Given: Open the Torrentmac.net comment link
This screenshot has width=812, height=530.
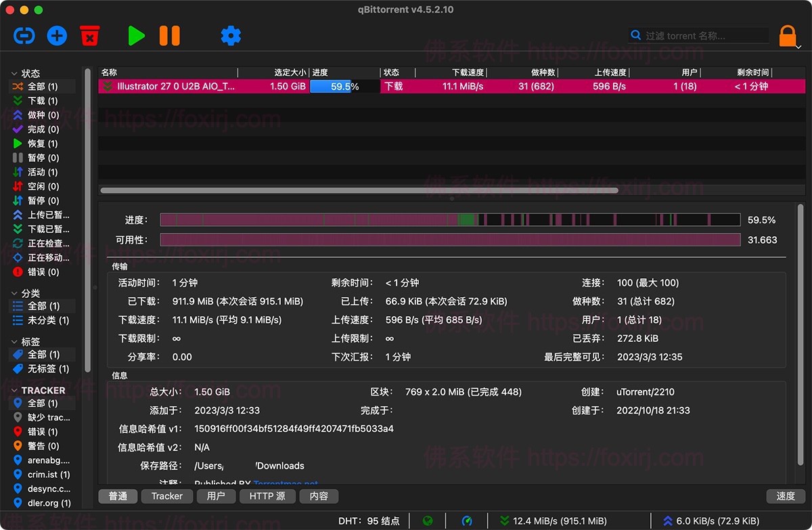Looking at the screenshot, I should click(x=285, y=484).
